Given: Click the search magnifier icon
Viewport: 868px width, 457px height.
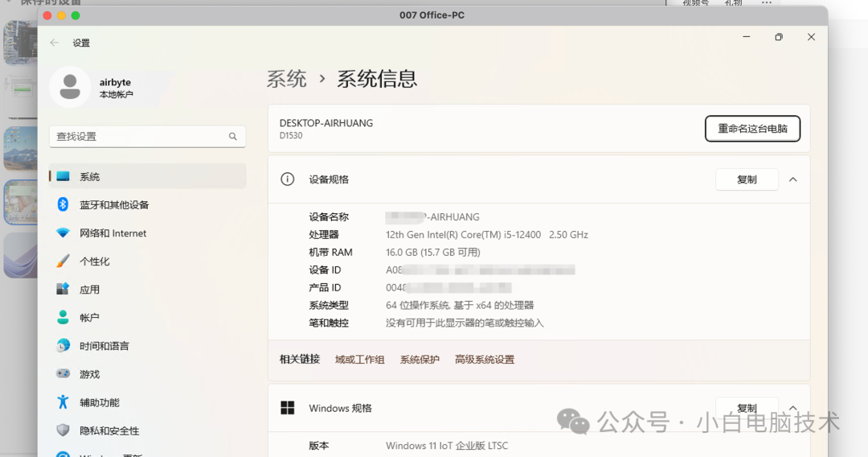Looking at the screenshot, I should (x=233, y=136).
